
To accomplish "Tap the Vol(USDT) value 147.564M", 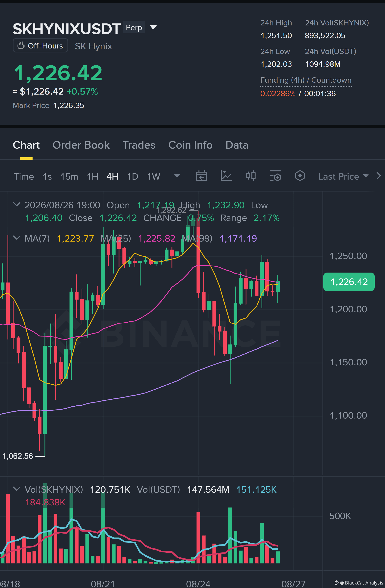I will pos(208,489).
